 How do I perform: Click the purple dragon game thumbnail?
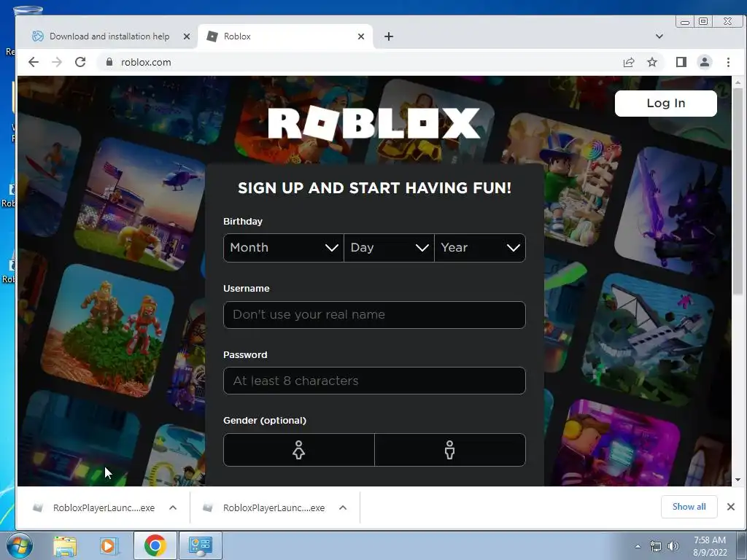tap(673, 211)
